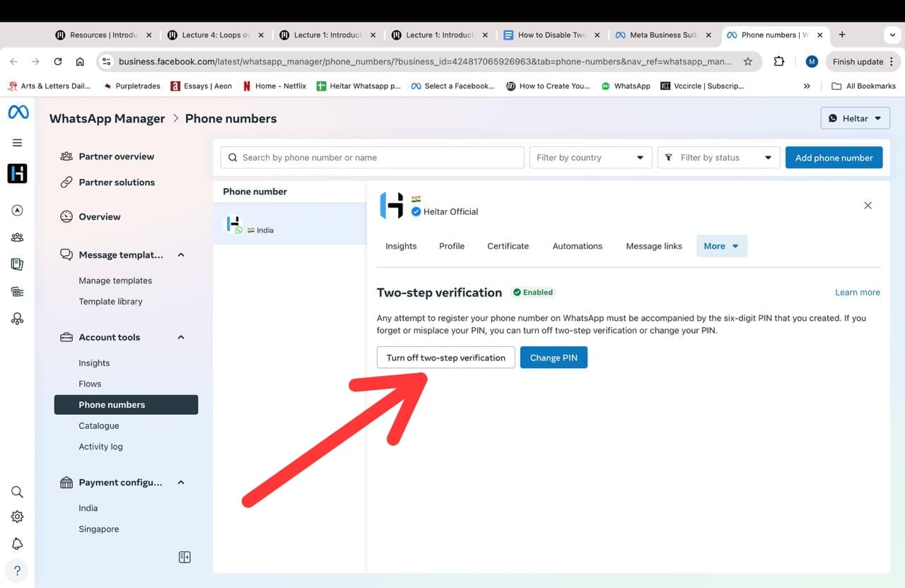Open Home - Netflix bookmark

(274, 86)
